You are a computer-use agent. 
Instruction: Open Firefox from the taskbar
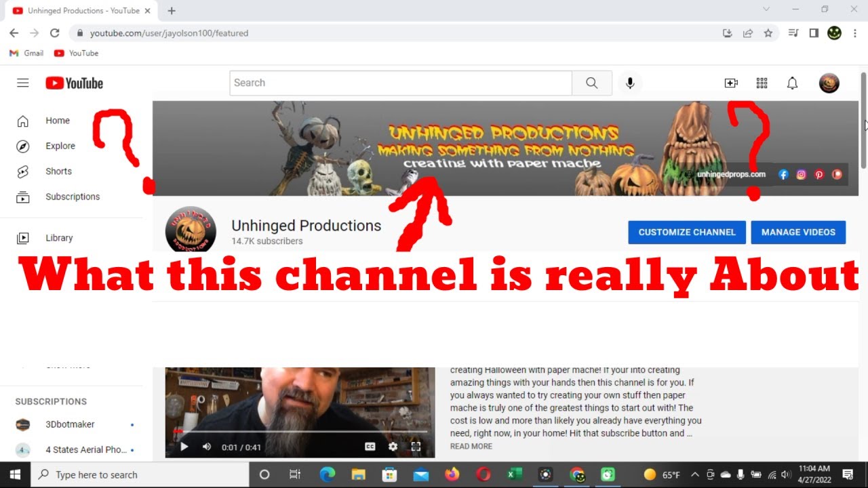pyautogui.click(x=452, y=474)
